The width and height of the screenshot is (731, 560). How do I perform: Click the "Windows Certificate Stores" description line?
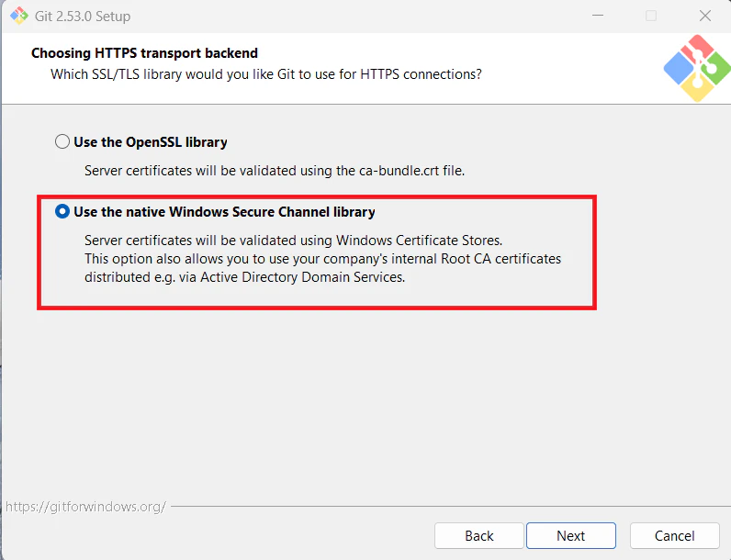[x=293, y=241]
